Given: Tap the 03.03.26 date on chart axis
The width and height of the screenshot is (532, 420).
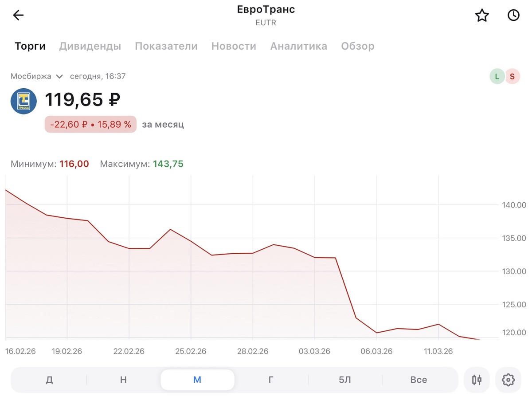Looking at the screenshot, I should click(x=314, y=351).
